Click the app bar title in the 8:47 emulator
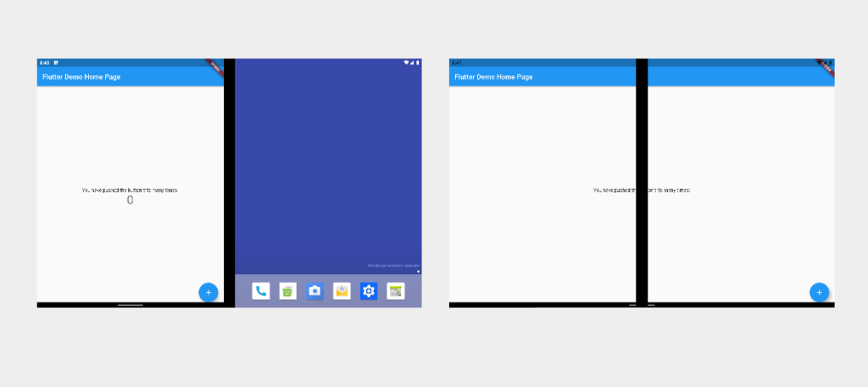Screen dimensions: 868x387 pyautogui.click(x=493, y=77)
